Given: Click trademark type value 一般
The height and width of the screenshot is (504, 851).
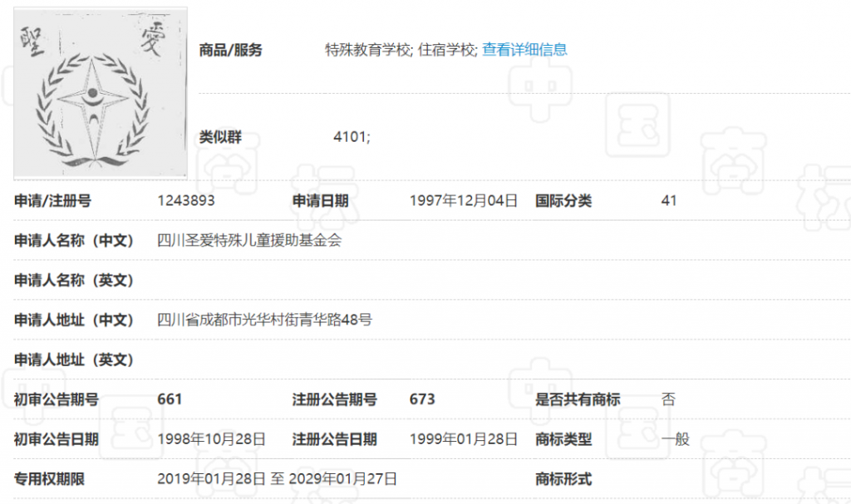Looking at the screenshot, I should [x=675, y=439].
